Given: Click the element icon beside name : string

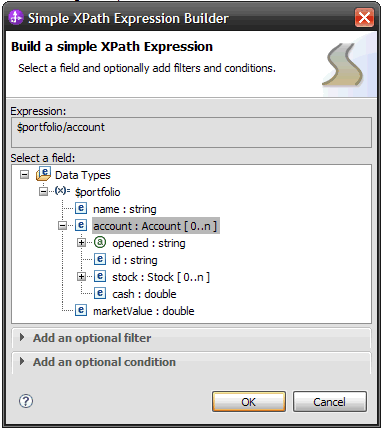Looking at the screenshot, I should 81,208.
